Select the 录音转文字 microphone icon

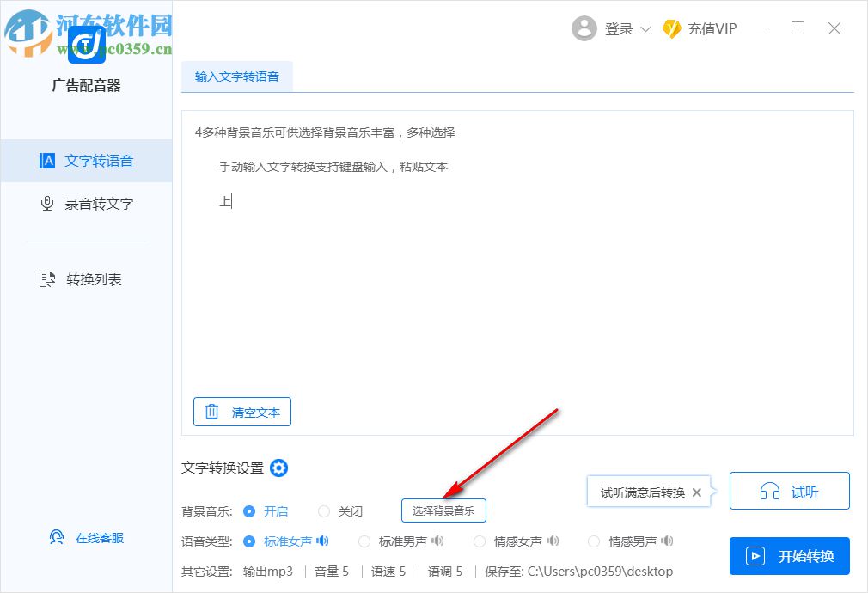47,204
